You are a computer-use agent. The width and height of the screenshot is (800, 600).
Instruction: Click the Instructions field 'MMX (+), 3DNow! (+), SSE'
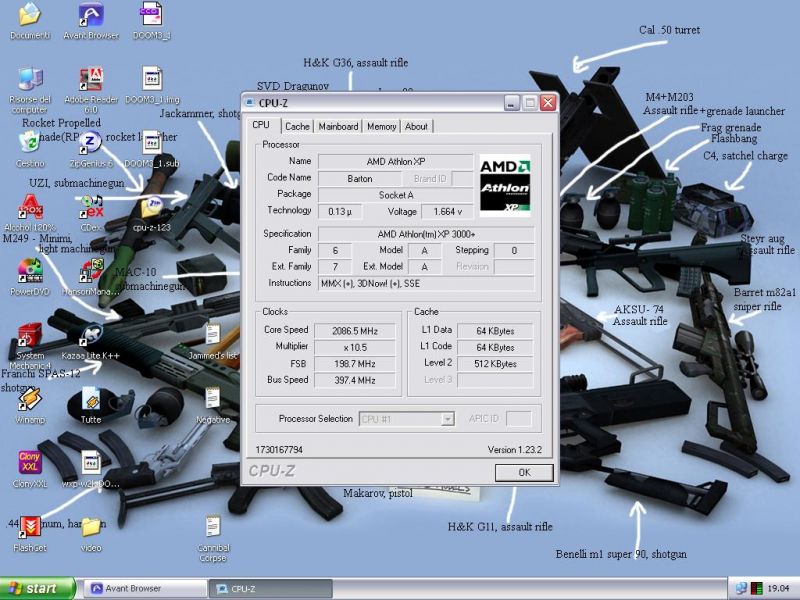[x=426, y=283]
